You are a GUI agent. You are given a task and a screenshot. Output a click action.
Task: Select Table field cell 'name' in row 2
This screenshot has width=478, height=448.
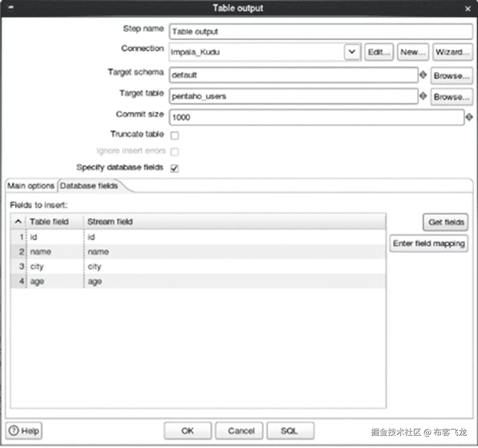(x=55, y=252)
